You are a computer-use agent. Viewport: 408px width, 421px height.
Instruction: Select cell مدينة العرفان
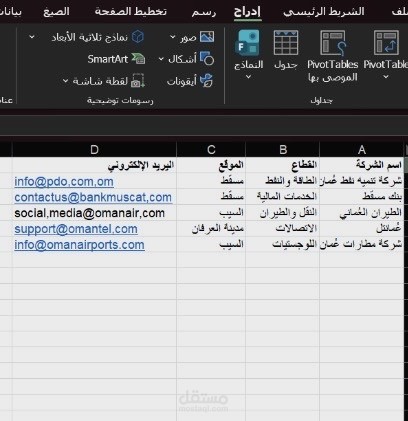click(211, 229)
